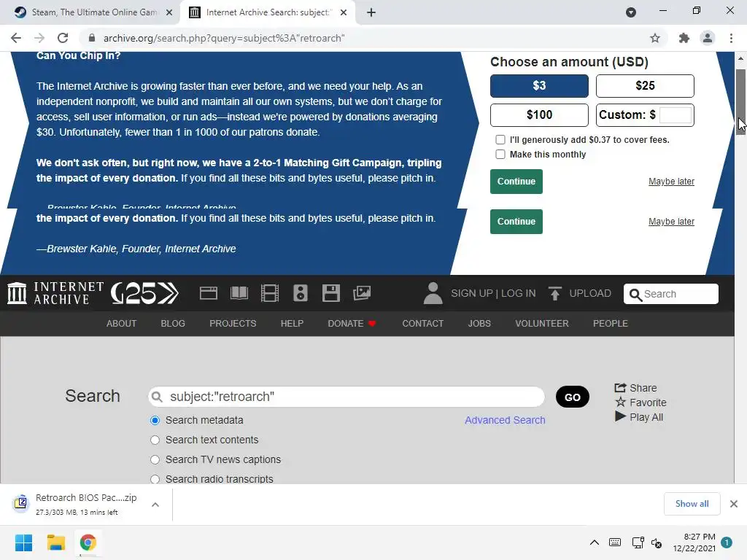The width and height of the screenshot is (747, 560).
Task: Open the Chrome media control dropdown
Action: tap(631, 12)
